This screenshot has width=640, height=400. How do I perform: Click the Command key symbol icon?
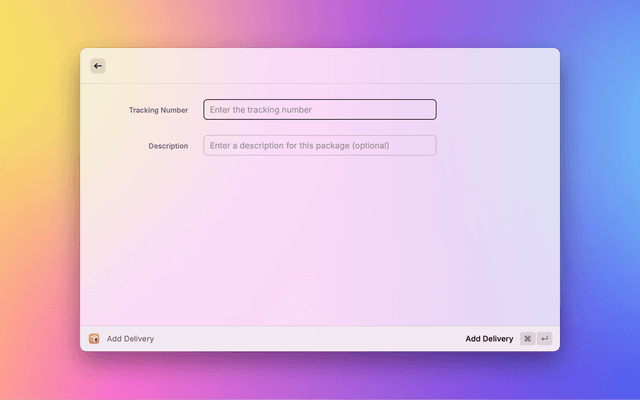pos(527,339)
